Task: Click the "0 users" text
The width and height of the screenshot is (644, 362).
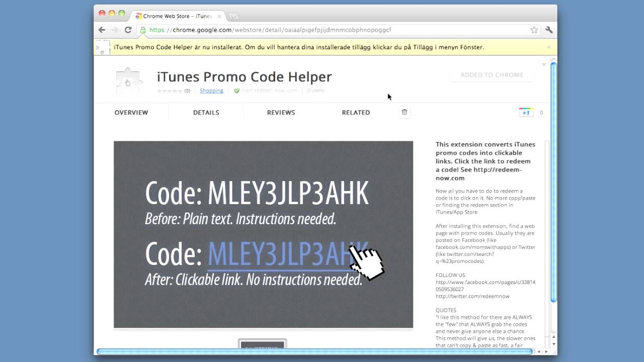Action: pos(315,90)
